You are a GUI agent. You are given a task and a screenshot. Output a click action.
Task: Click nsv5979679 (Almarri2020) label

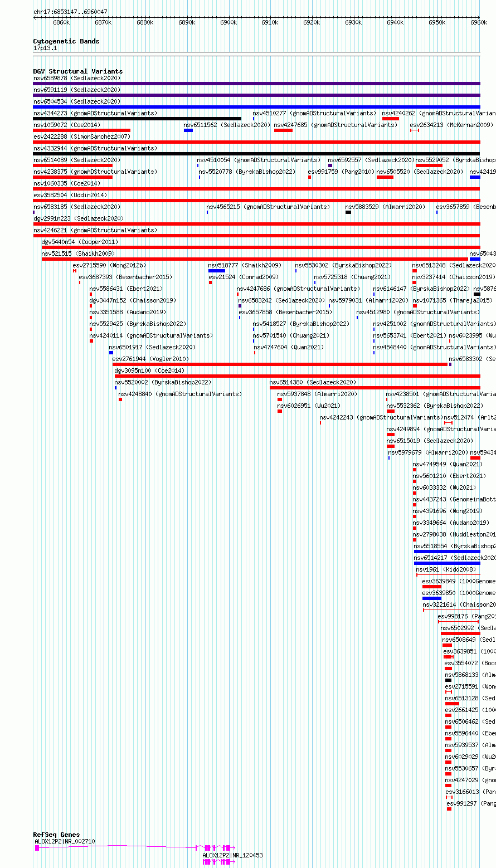[429, 452]
